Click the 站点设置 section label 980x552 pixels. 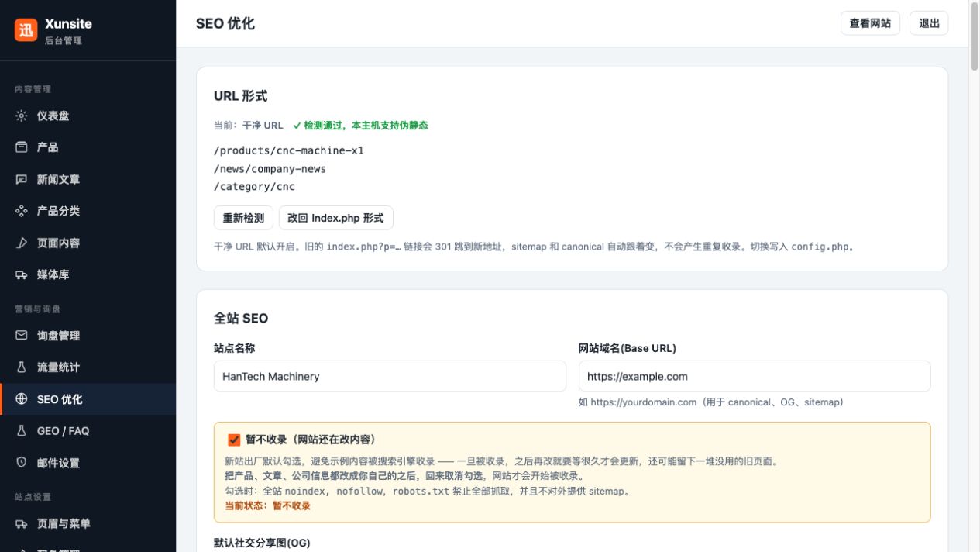33,496
